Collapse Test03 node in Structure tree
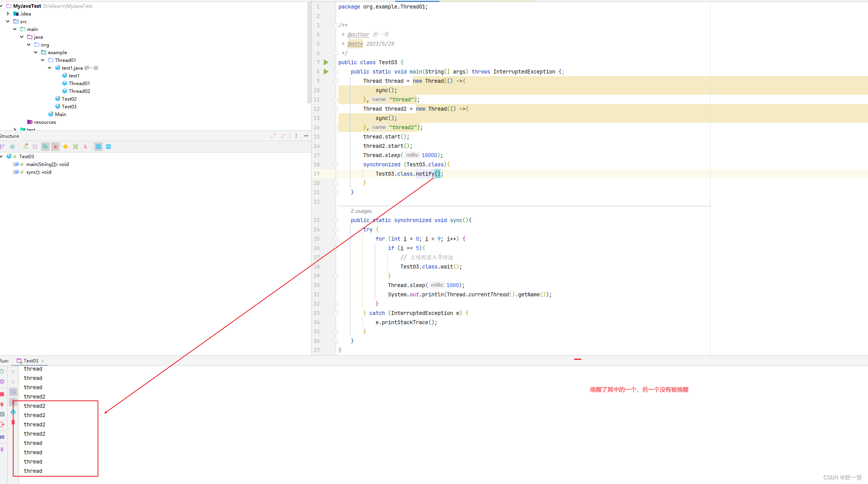The image size is (868, 484). pyautogui.click(x=2, y=156)
